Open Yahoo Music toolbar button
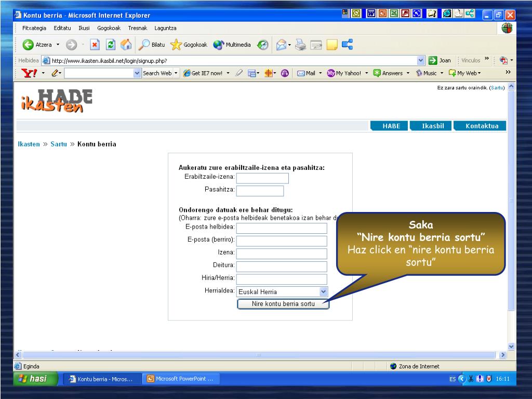Image resolution: width=532 pixels, height=399 pixels. click(x=426, y=73)
